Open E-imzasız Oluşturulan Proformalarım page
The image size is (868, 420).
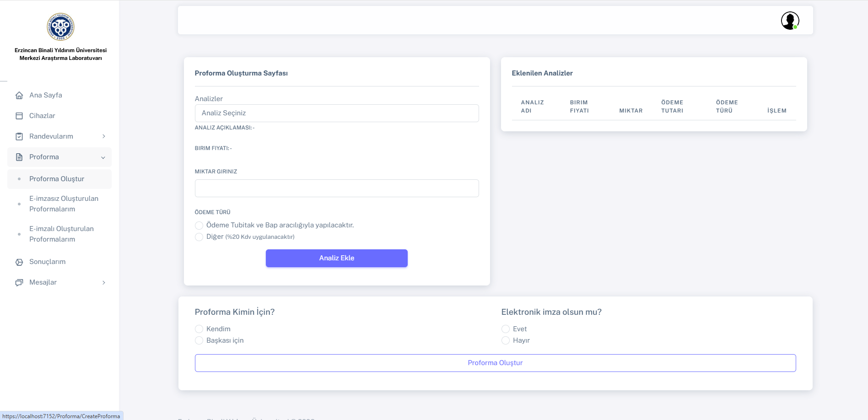[x=64, y=204]
